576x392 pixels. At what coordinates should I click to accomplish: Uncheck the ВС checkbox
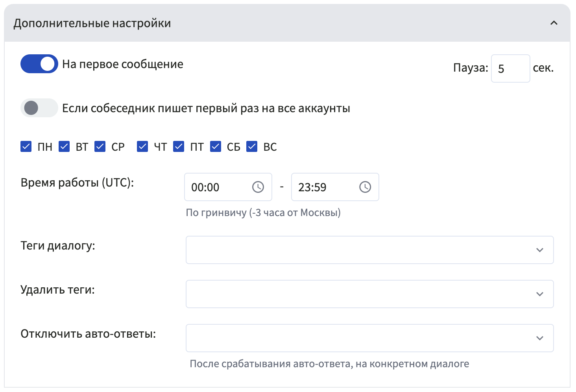[x=252, y=147]
